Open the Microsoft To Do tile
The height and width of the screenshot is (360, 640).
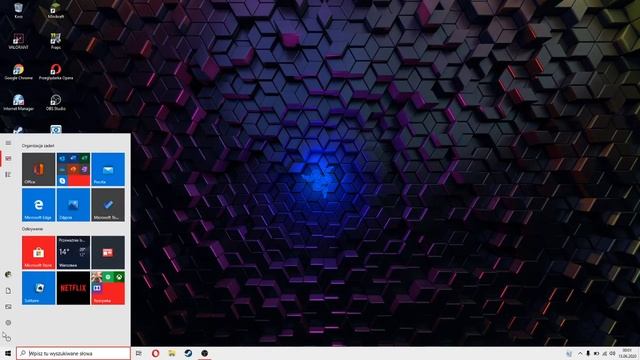(108, 205)
